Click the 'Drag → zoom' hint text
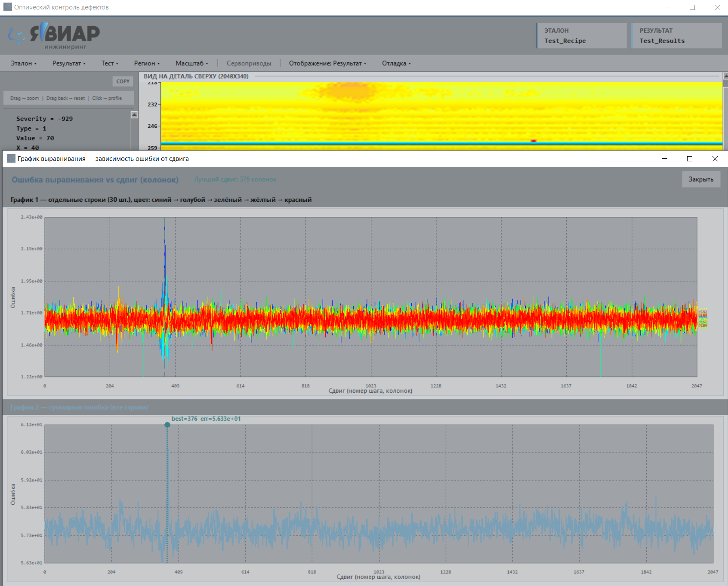This screenshot has width=728, height=586. pos(25,98)
